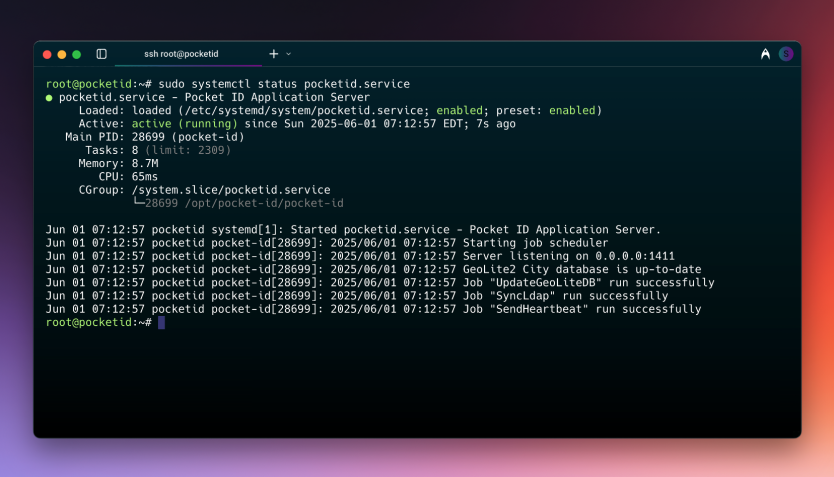Click the Memory value '8.7M'

[x=145, y=164]
